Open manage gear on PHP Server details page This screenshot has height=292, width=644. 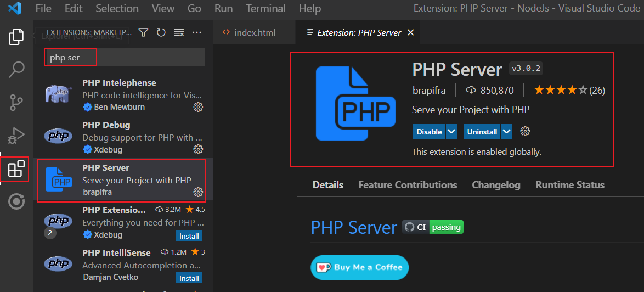pyautogui.click(x=525, y=131)
